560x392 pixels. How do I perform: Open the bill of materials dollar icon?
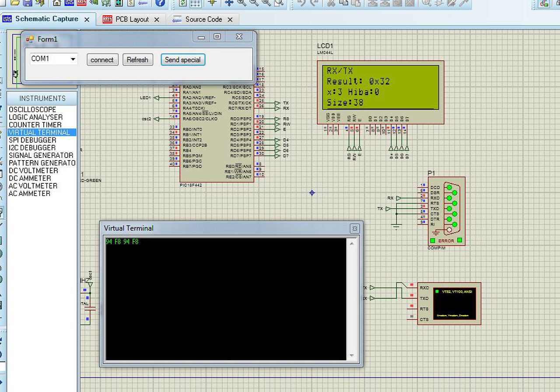click(131, 3)
